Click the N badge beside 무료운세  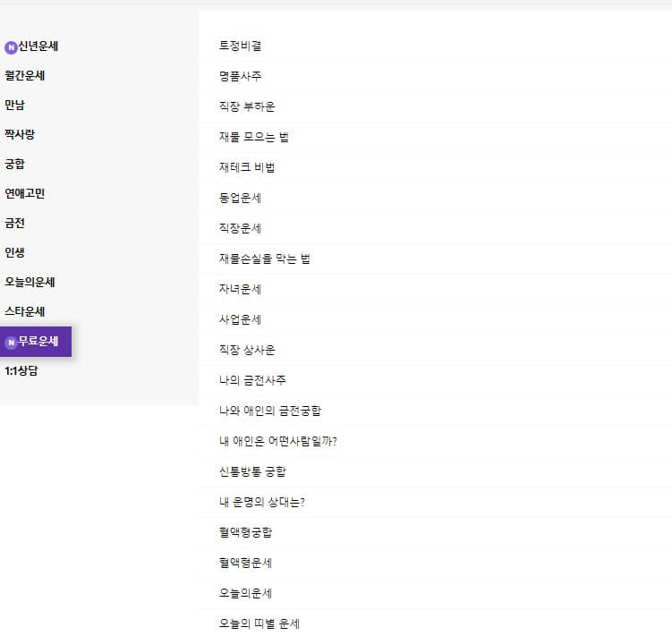click(x=11, y=342)
